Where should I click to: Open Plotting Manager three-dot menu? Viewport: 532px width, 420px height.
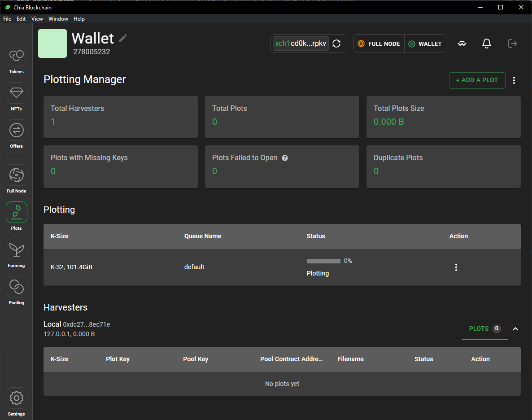point(514,80)
